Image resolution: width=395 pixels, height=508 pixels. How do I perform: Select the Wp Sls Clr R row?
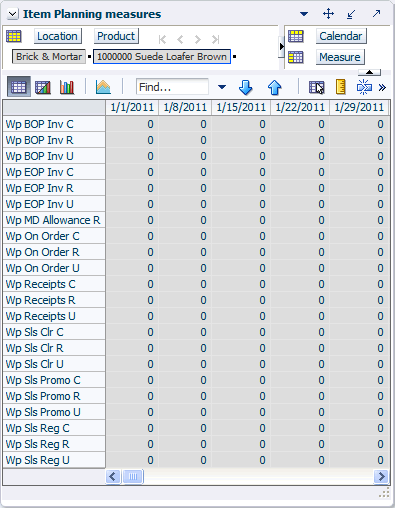tap(54, 348)
